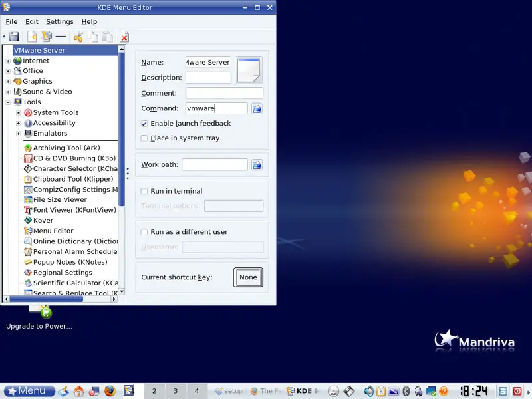Open the Edit menu
Viewport: 532px width, 399px height.
click(31, 22)
